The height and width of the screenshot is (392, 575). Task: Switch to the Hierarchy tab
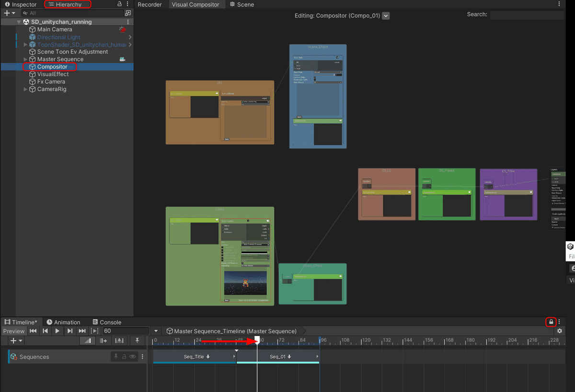point(67,4)
